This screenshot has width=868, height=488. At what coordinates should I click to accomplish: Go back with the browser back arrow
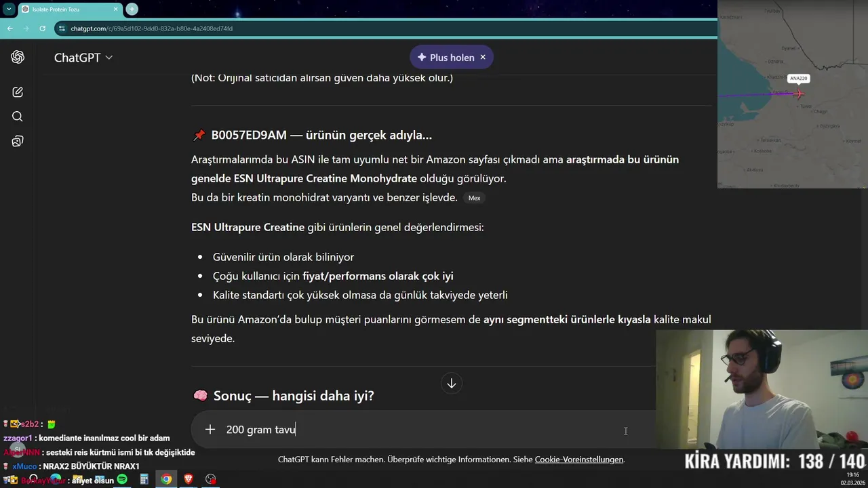click(9, 28)
